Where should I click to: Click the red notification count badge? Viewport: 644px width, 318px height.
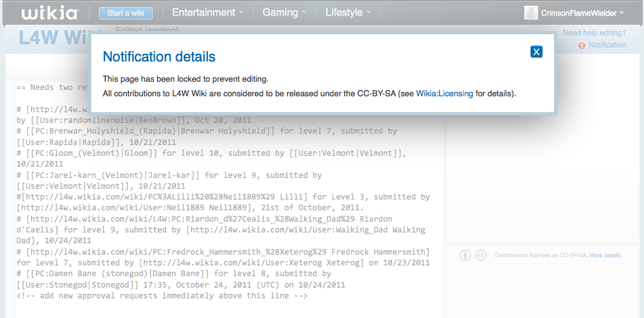581,46
